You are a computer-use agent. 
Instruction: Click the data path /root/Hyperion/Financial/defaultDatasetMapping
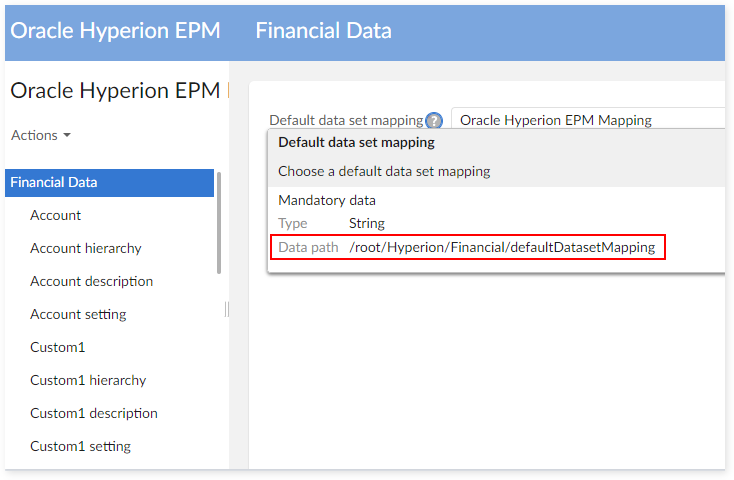click(x=501, y=247)
